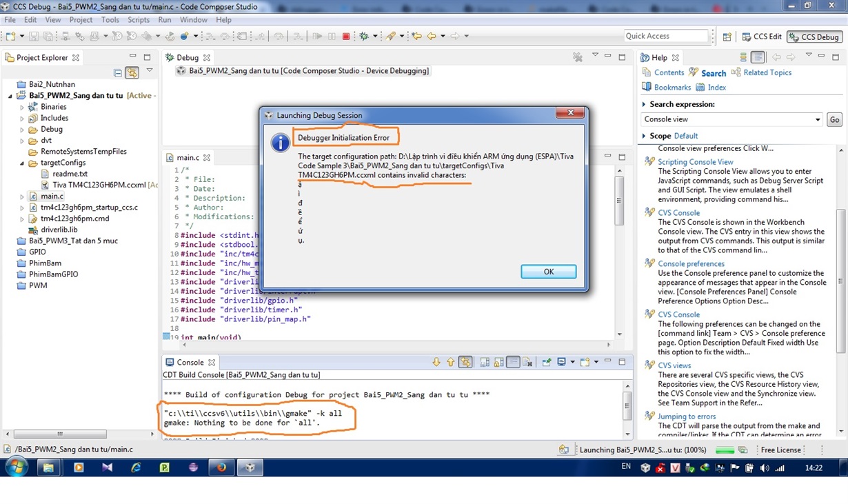848x504 pixels.
Task: Click Related Topics link in Help
Action: coord(767,72)
